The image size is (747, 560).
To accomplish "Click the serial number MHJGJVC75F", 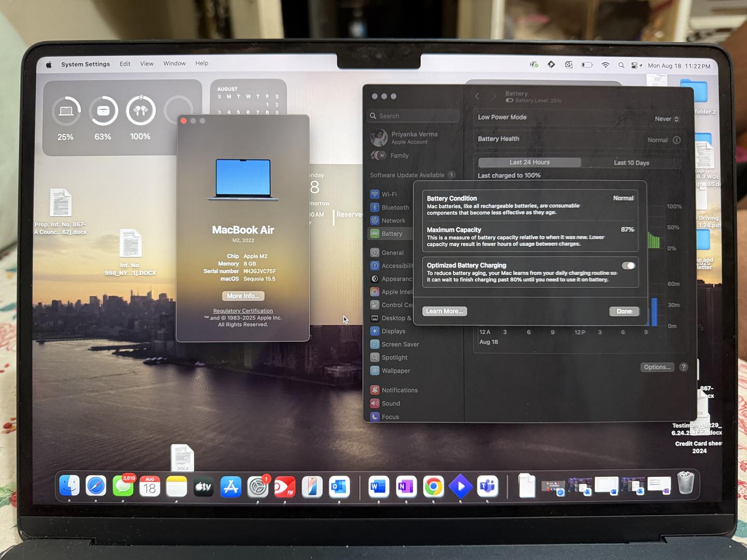I will coord(259,271).
